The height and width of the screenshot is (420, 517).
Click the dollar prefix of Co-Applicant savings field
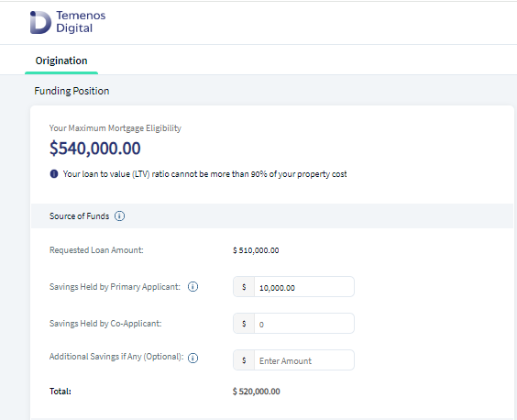pyautogui.click(x=244, y=324)
